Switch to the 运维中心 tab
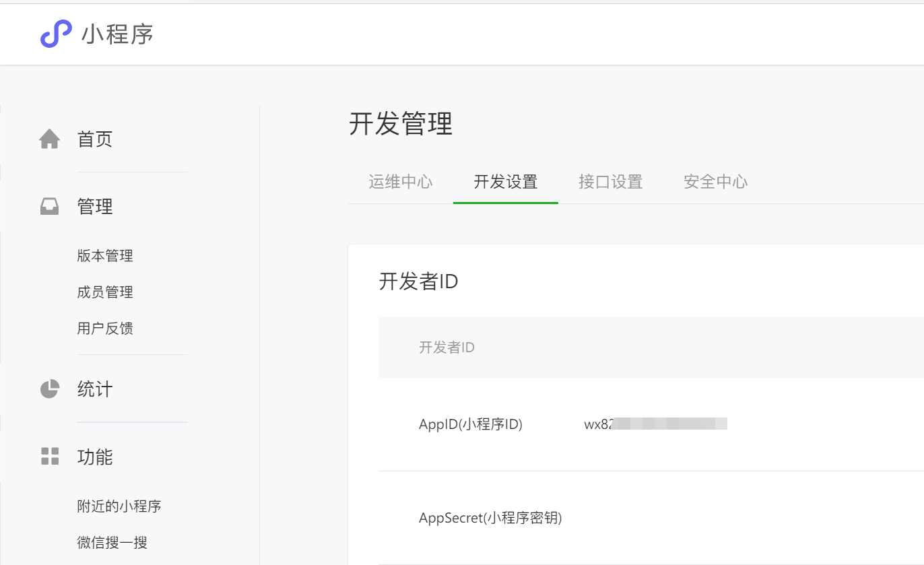 (401, 182)
